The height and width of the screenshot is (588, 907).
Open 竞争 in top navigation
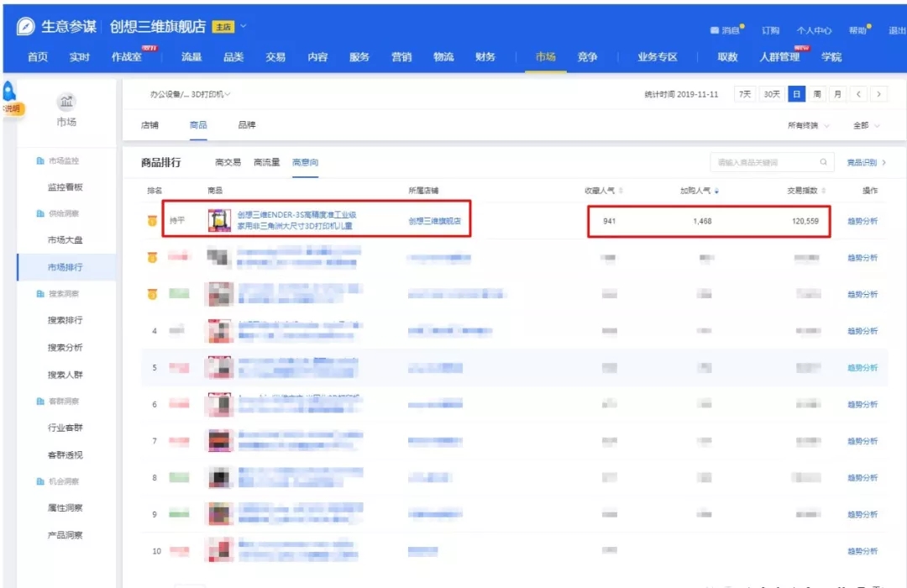(x=587, y=57)
